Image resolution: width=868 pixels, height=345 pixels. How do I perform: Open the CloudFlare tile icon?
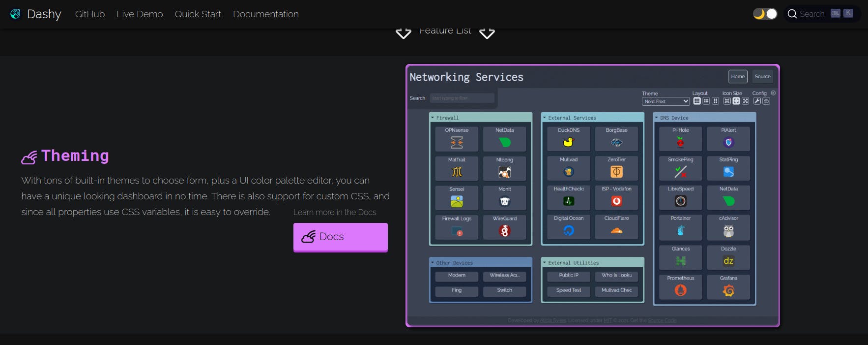tap(616, 230)
